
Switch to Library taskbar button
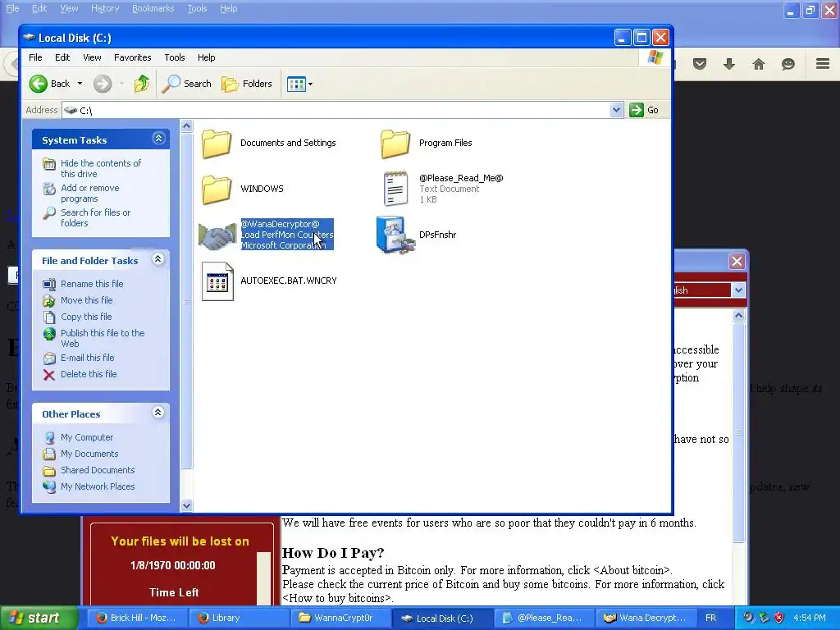coord(240,618)
